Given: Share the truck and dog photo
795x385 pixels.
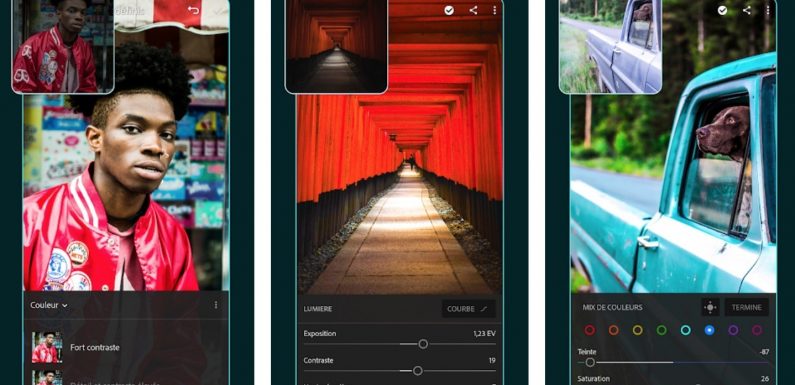Looking at the screenshot, I should [x=747, y=10].
